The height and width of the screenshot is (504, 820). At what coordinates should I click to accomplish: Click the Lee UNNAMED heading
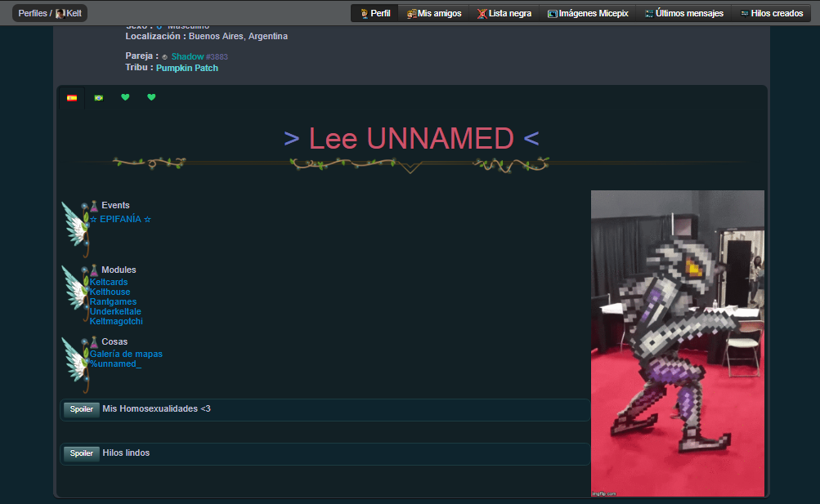pos(411,138)
